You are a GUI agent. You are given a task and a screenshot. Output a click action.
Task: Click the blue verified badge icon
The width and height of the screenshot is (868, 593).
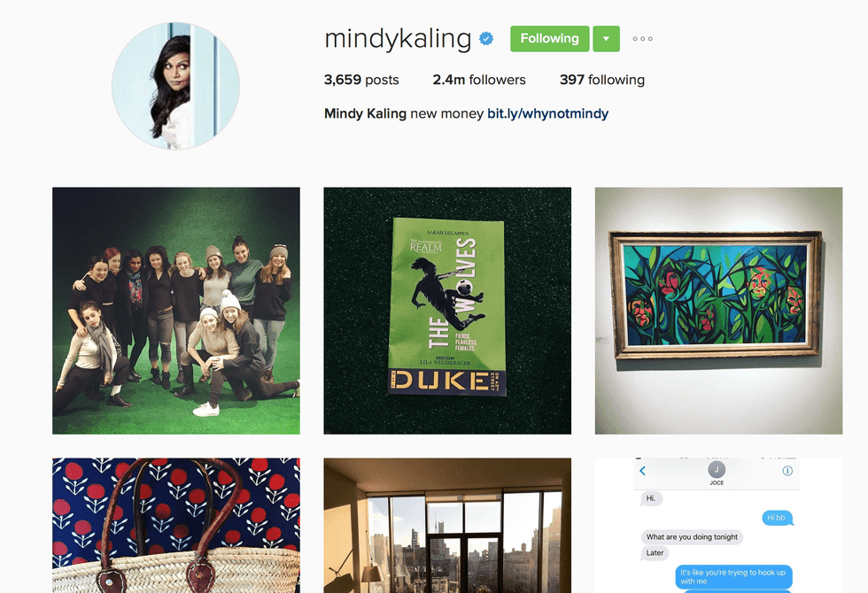click(x=486, y=39)
